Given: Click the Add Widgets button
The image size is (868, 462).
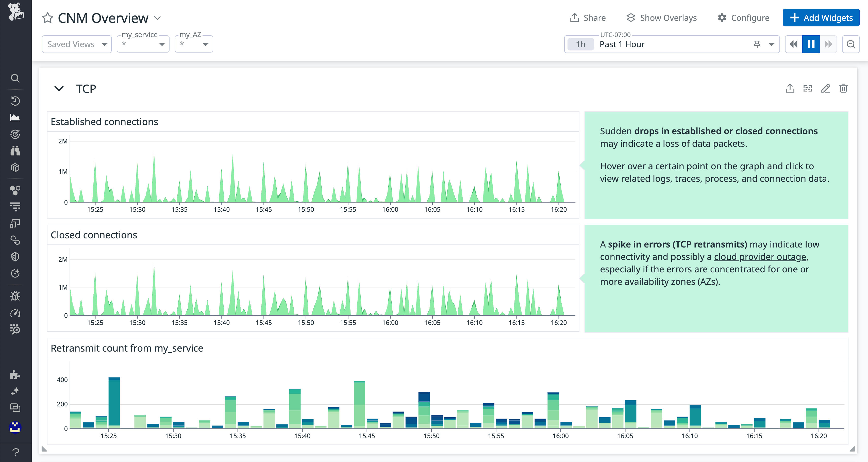Looking at the screenshot, I should tap(821, 18).
